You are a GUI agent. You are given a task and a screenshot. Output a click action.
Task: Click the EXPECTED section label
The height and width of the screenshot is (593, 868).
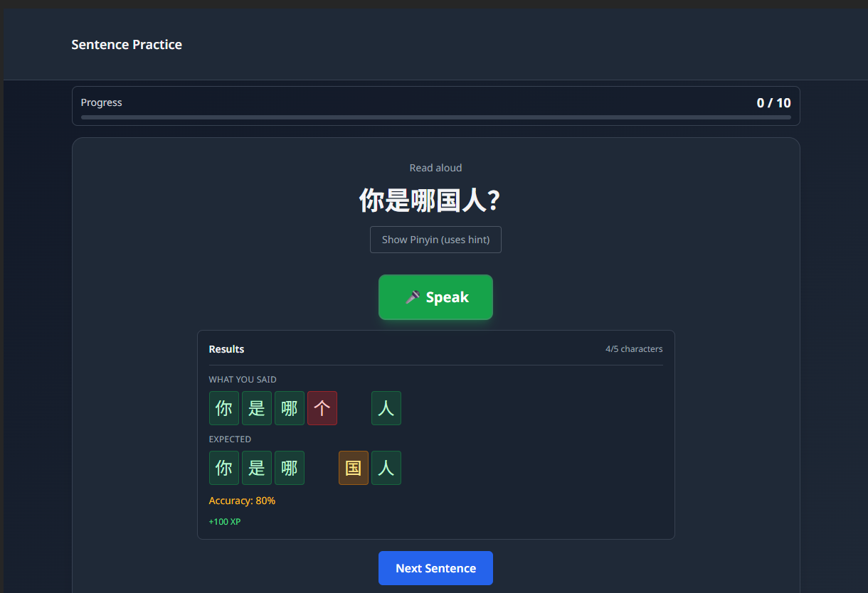pyautogui.click(x=230, y=439)
